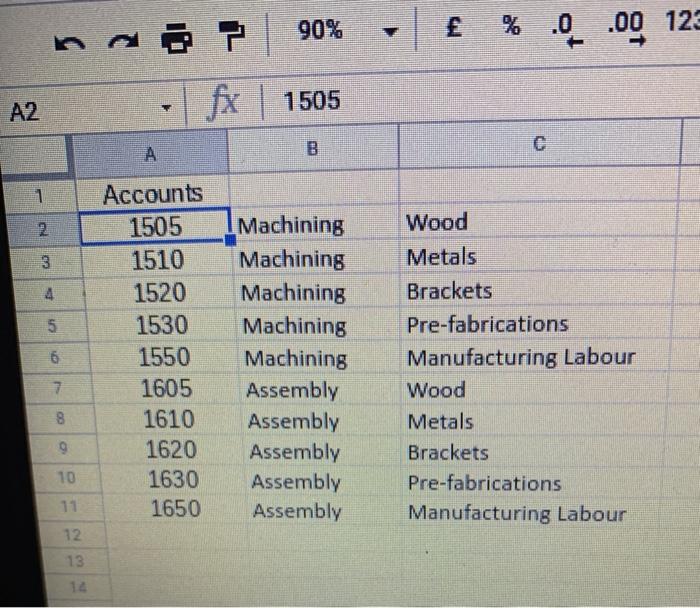This screenshot has width=700, height=608.
Task: Click the formula bar showing 1505
Action: pyautogui.click(x=480, y=99)
